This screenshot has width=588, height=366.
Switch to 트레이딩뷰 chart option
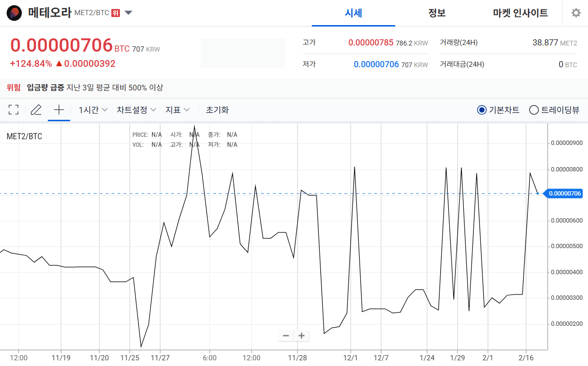tap(534, 110)
